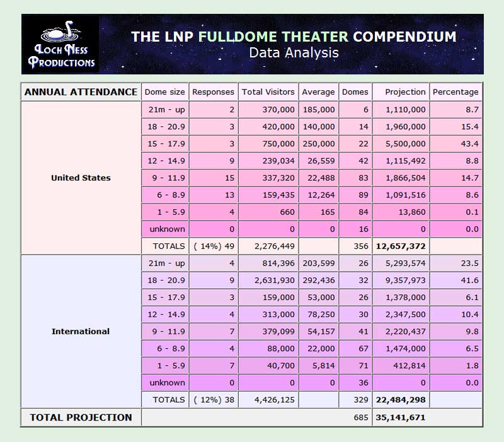Click the 1,866,504 projection cell
The image size is (504, 442).
pos(401,178)
